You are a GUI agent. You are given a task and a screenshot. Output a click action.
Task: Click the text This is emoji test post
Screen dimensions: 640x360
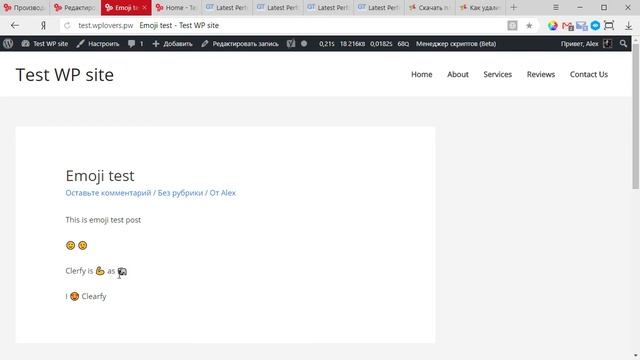tap(103, 220)
